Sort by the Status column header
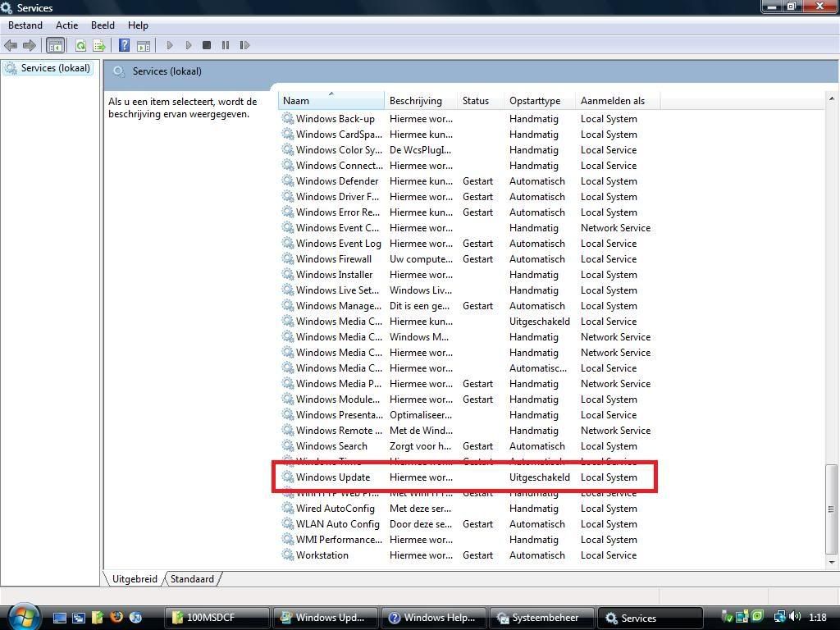Viewport: 840px width, 630px height. [x=481, y=100]
